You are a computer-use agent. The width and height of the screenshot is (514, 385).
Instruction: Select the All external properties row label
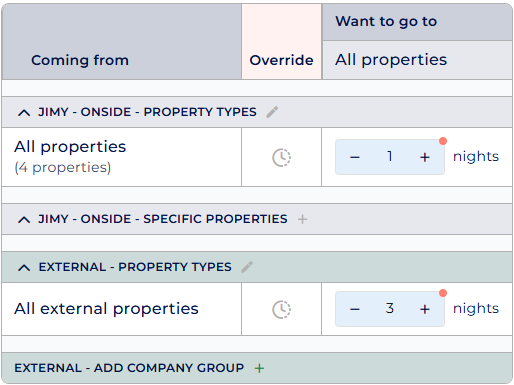click(x=106, y=309)
